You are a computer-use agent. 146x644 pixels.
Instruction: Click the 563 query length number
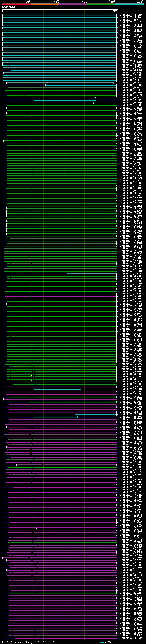click(x=115, y=11)
